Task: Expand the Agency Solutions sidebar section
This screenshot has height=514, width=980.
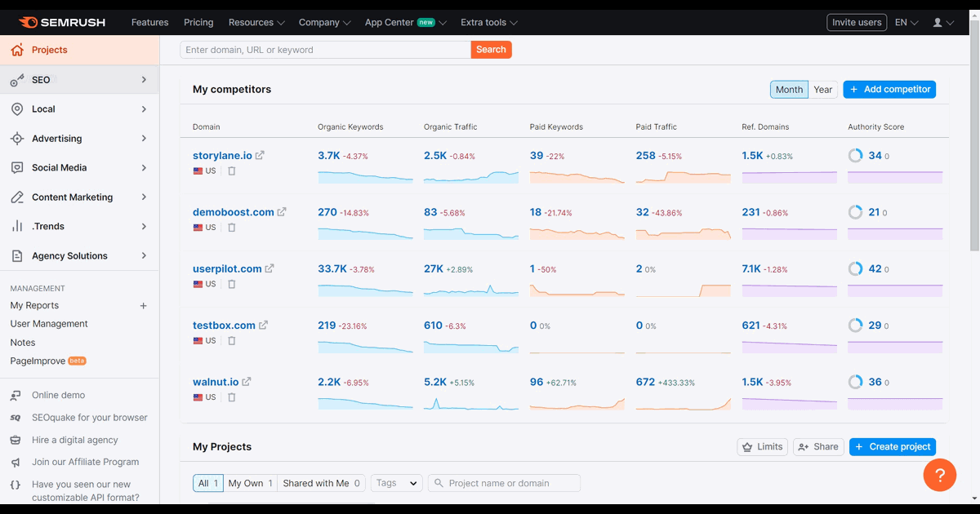Action: [x=144, y=256]
